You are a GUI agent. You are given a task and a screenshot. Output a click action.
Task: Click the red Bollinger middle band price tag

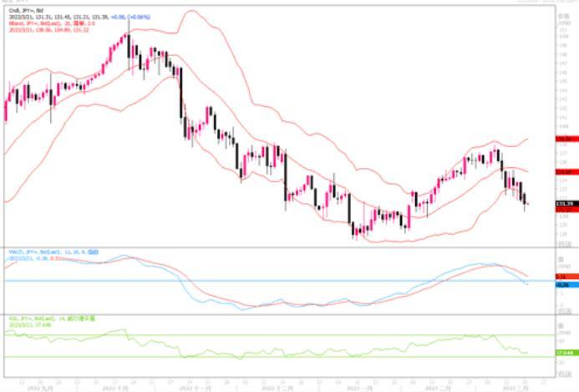click(566, 172)
